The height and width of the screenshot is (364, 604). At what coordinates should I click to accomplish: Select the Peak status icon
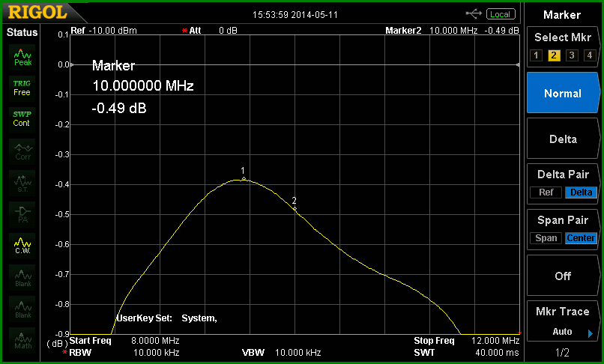(22, 58)
